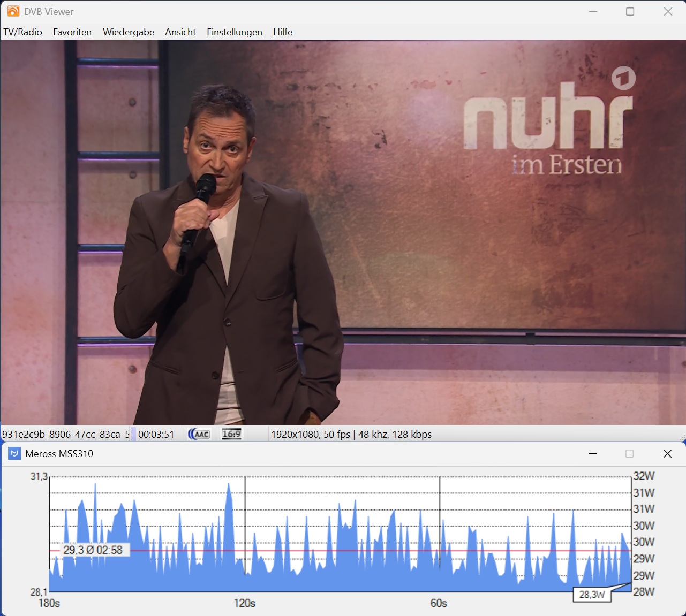Click the Meross MSS310 app icon
686x616 pixels.
pos(14,453)
